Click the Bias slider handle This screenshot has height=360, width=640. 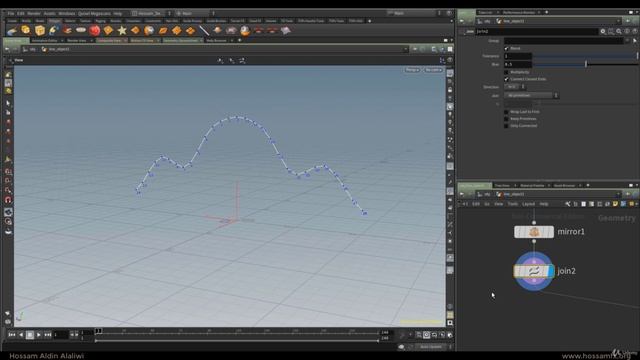coord(586,64)
